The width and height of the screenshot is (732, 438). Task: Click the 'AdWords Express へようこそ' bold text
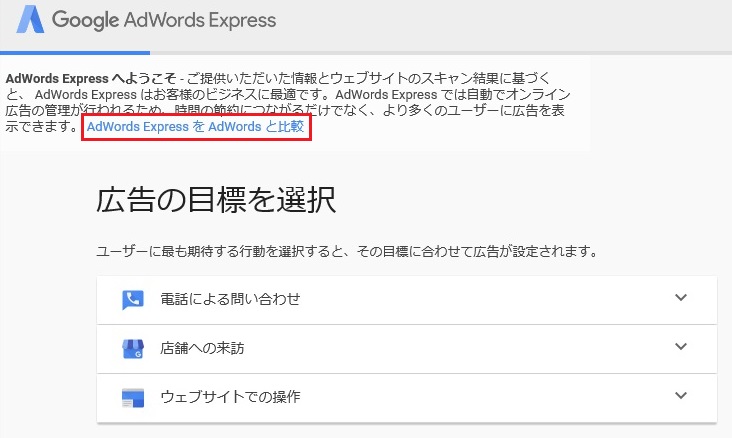coord(91,78)
